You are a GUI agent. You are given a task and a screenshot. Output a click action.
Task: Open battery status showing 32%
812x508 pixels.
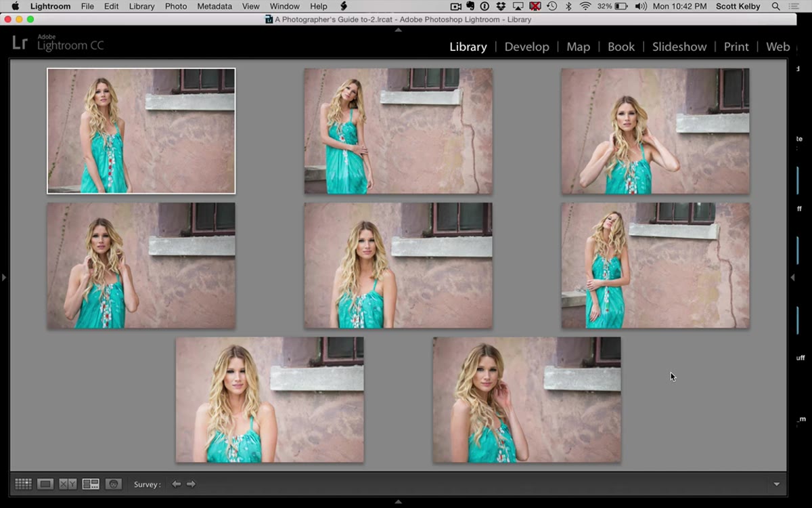(612, 6)
